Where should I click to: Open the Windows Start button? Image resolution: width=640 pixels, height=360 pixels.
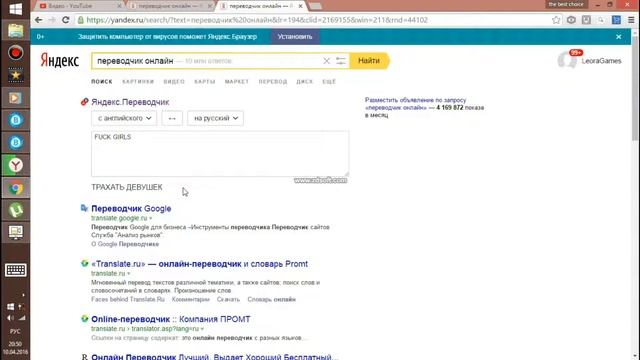pyautogui.click(x=16, y=9)
